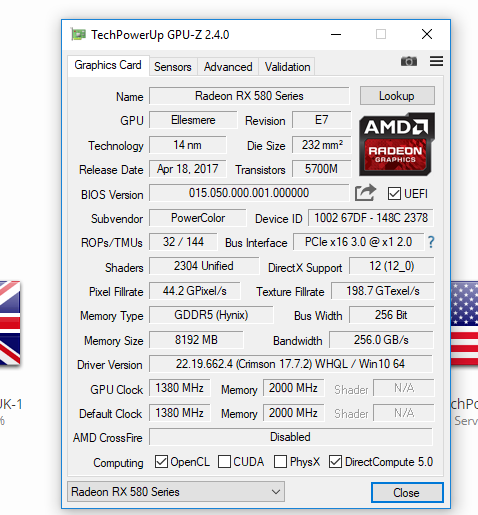The image size is (478, 515).
Task: Take a screenshot with the camera icon
Action: point(409,61)
